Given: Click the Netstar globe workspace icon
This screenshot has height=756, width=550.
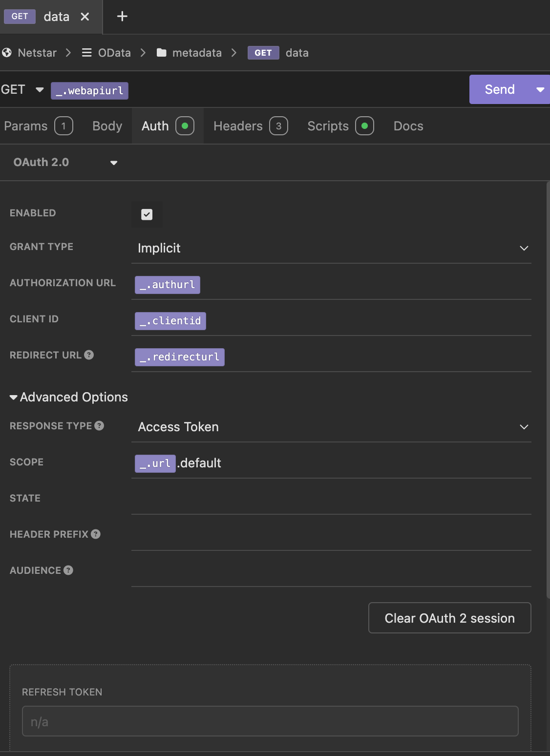Looking at the screenshot, I should pyautogui.click(x=7, y=53).
